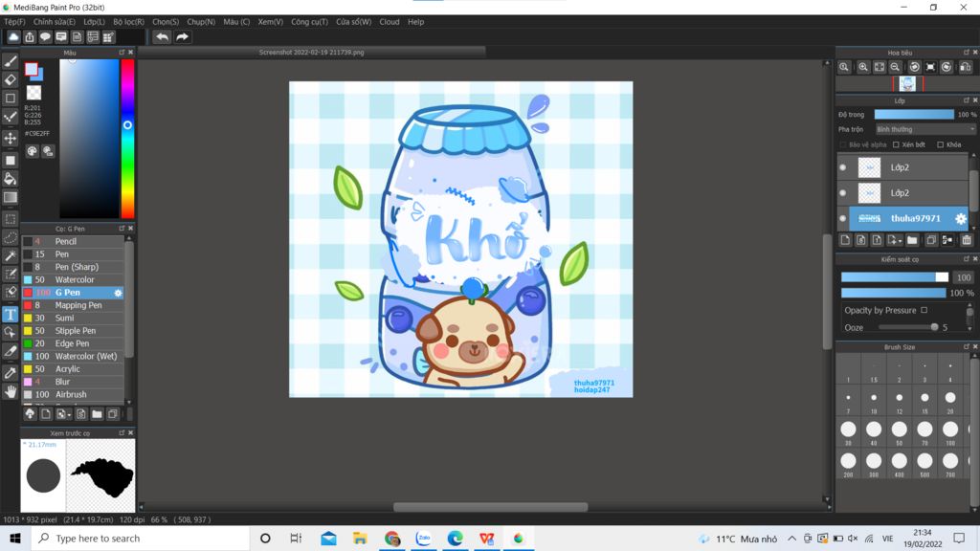Select the Stipple Pen brush
The width and height of the screenshot is (980, 551).
(73, 331)
